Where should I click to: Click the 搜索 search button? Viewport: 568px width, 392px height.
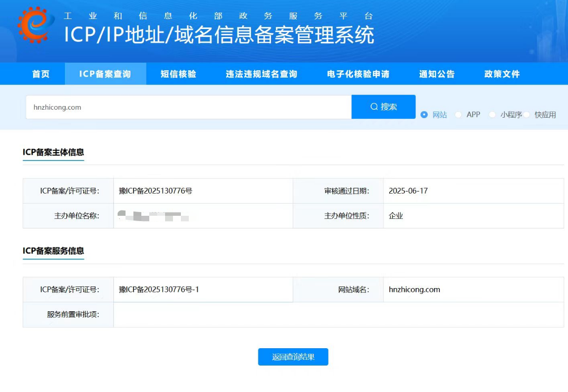click(383, 107)
